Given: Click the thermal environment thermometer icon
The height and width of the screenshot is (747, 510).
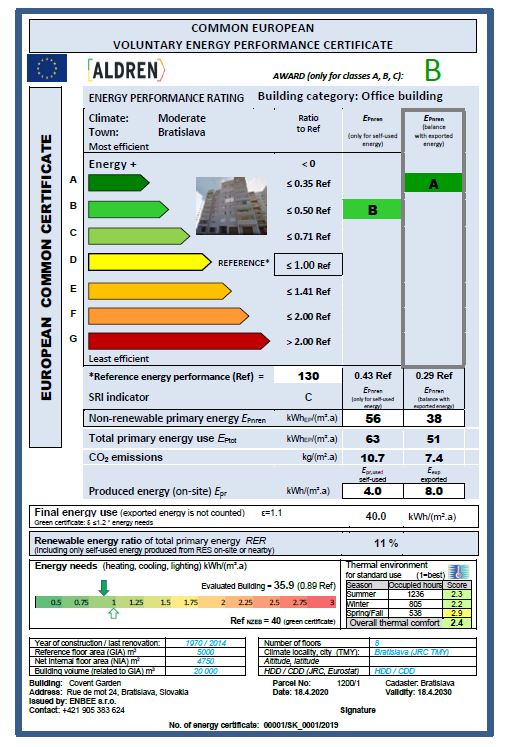Looking at the screenshot, I should point(459,572).
